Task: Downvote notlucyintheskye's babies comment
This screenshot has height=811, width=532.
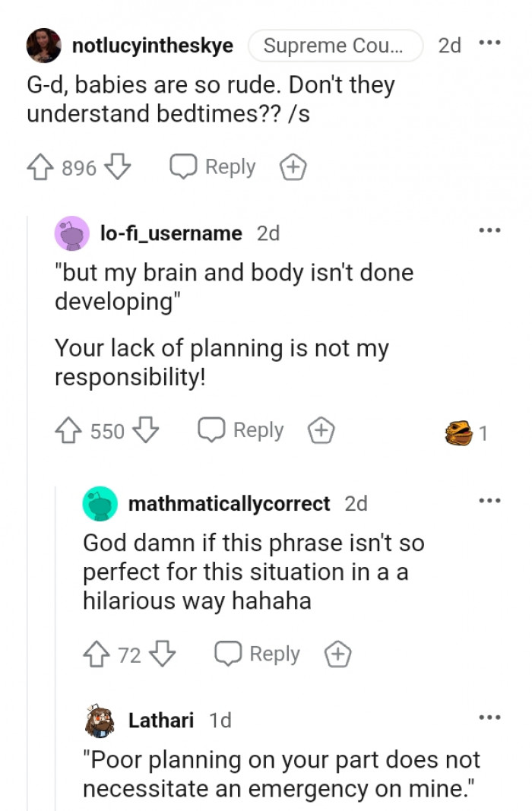Action: coord(117,167)
